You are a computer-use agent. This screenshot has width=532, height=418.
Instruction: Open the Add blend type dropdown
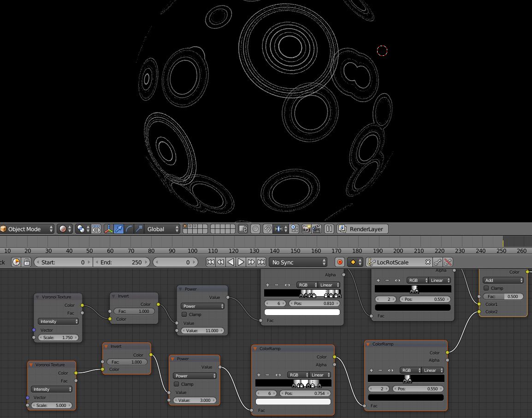point(503,281)
